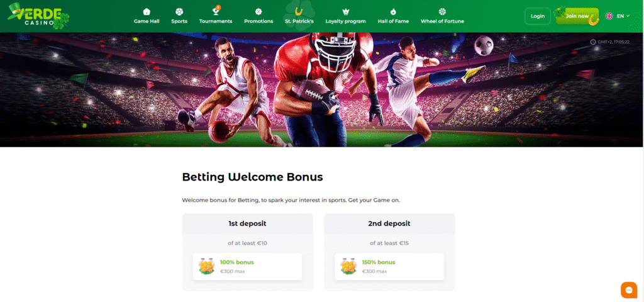Click the Login button
Viewport: 644px width, 302px height.
(538, 16)
